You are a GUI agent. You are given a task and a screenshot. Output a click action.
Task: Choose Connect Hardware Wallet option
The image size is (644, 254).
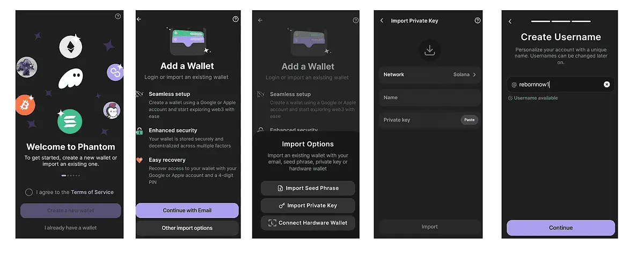click(x=308, y=222)
